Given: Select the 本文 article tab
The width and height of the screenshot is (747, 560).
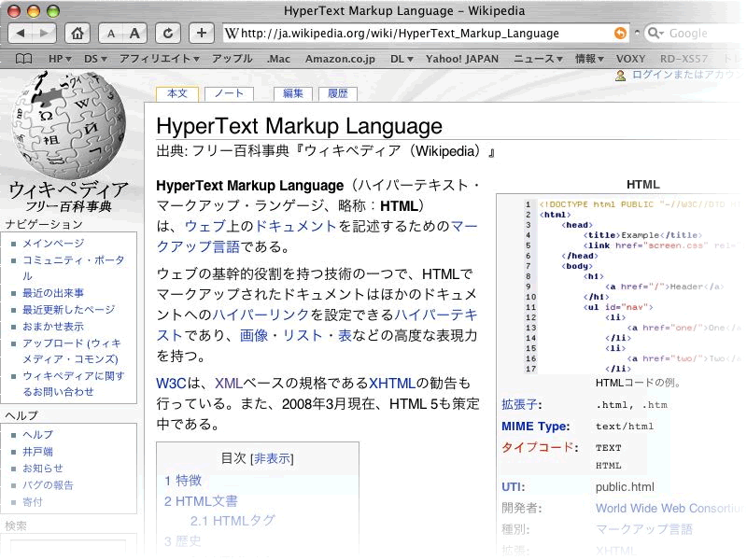Looking at the screenshot, I should [x=177, y=93].
